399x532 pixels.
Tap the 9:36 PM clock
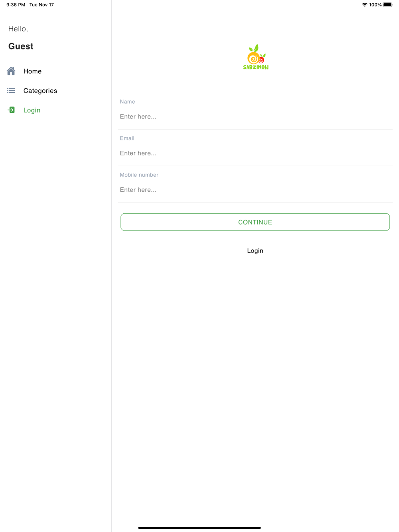pyautogui.click(x=16, y=5)
